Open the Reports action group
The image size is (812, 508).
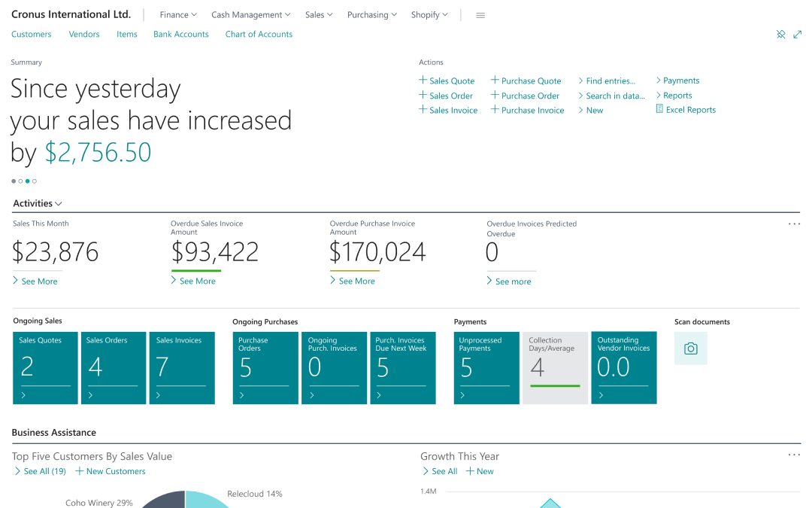674,96
